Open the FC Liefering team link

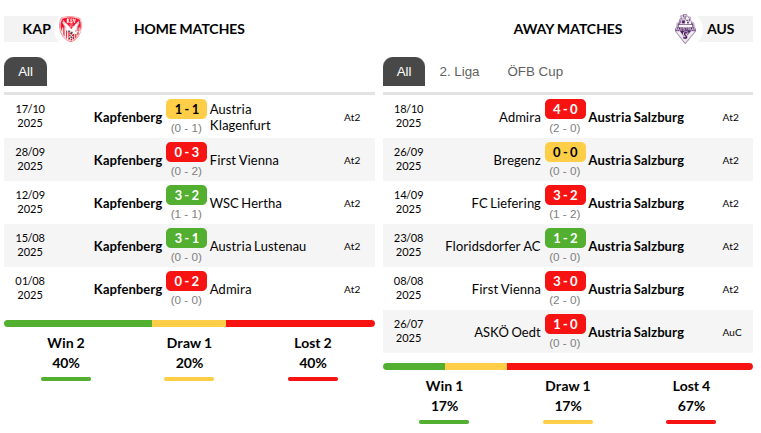point(506,203)
